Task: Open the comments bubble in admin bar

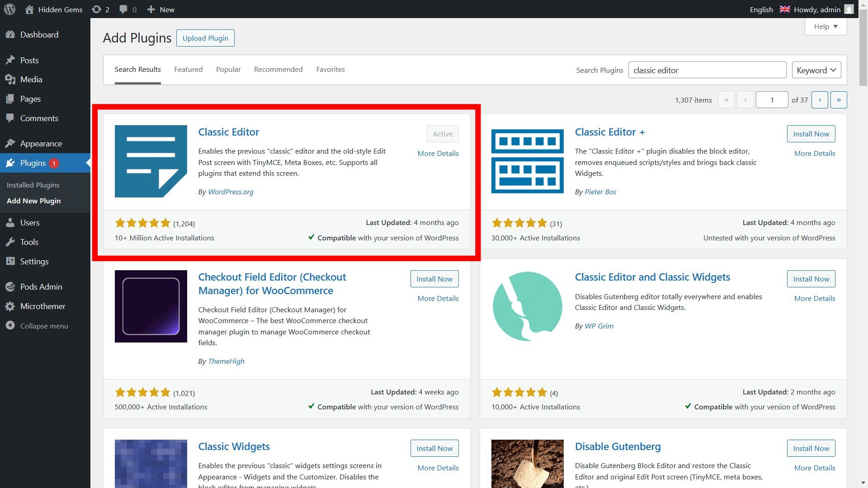Action: (x=123, y=9)
